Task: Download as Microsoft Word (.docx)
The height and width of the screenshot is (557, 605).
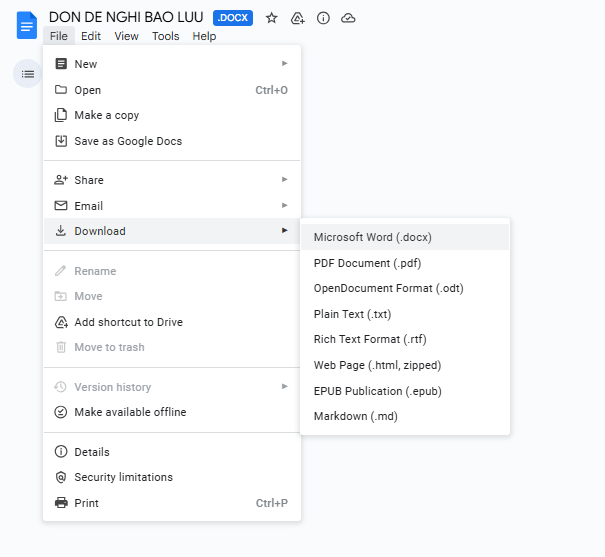Action: tap(372, 237)
